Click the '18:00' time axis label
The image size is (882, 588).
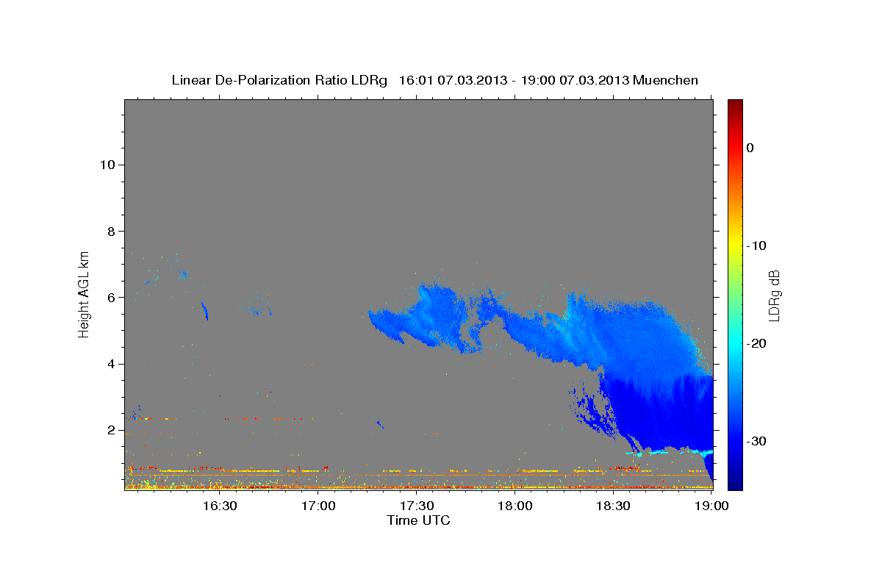tap(515, 506)
